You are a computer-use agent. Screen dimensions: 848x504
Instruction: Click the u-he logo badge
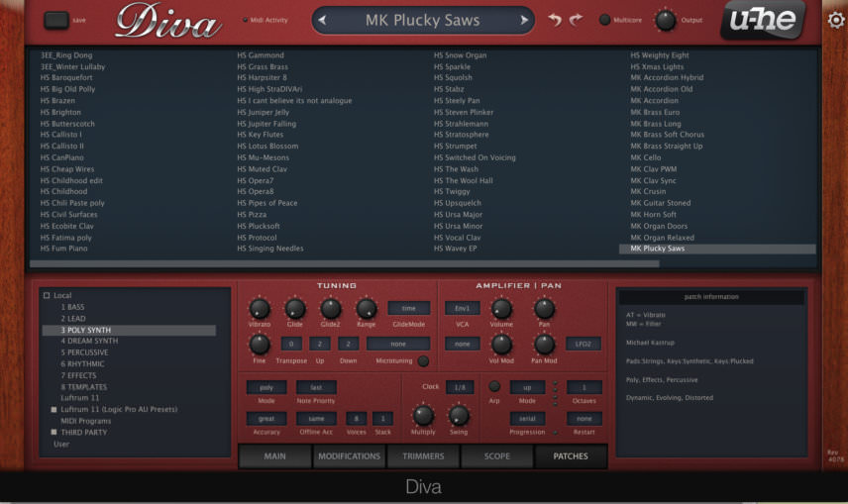tap(763, 20)
